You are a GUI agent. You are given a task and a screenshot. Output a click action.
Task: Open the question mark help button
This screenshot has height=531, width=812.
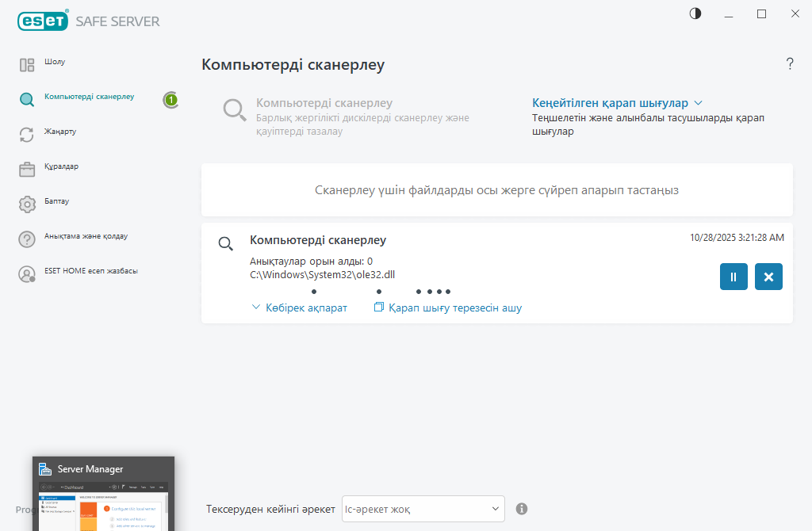(x=790, y=64)
